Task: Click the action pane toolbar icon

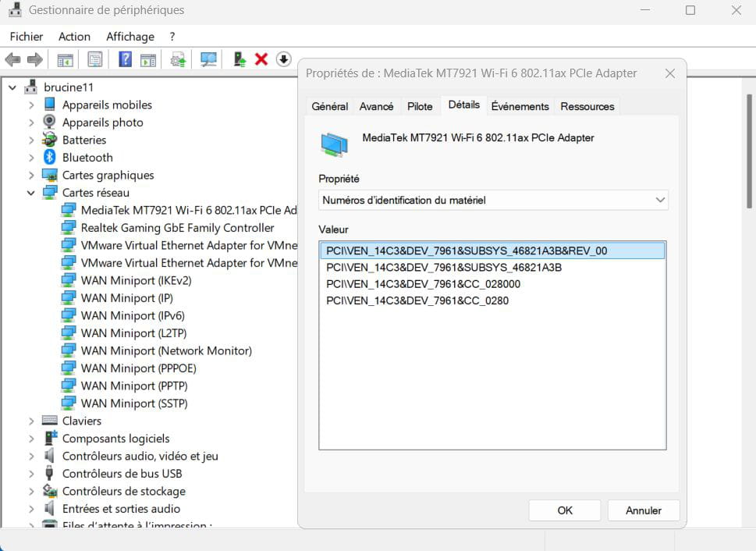Action: pos(148,60)
